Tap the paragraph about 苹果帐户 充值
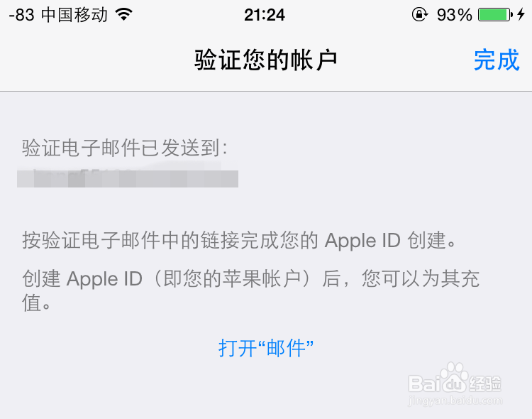The width and height of the screenshot is (532, 419). click(250, 291)
